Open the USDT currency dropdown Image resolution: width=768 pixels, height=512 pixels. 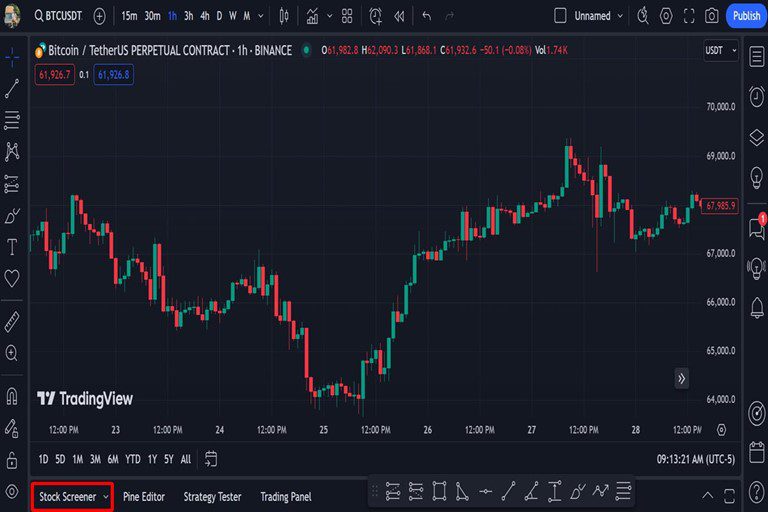tap(720, 50)
